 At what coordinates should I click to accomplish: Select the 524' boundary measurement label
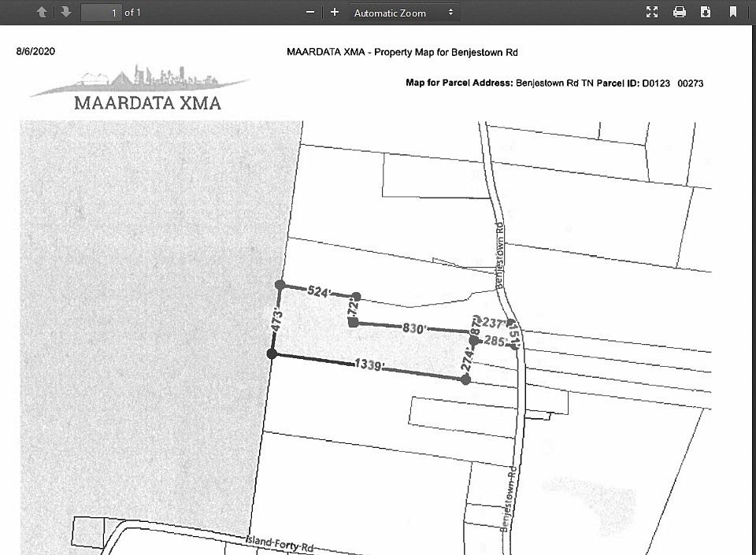317,291
